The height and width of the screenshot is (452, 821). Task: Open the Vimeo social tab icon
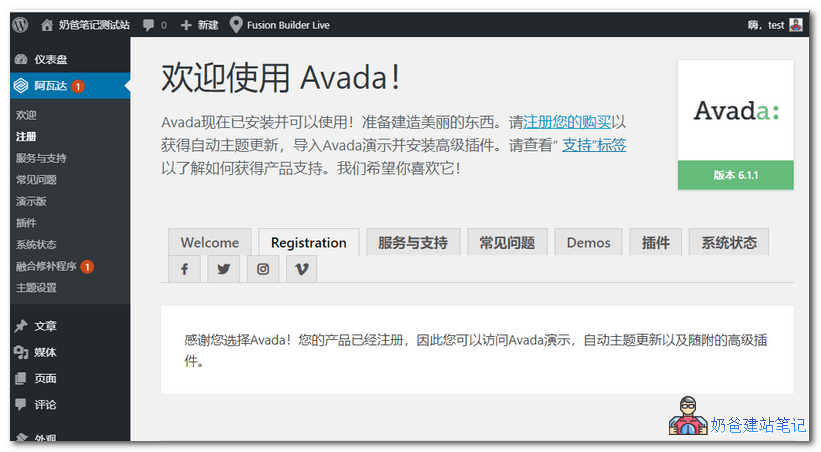[302, 269]
